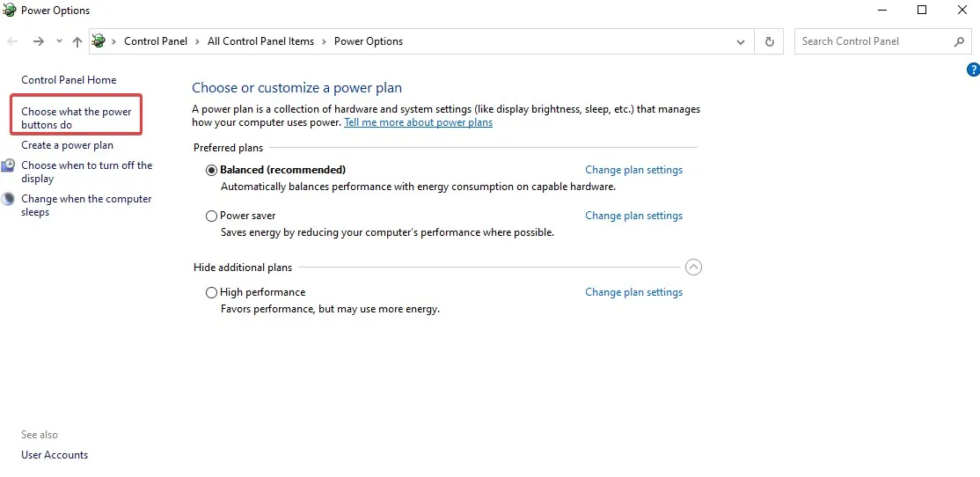980x477 pixels.
Task: Go to All Control Panel Items breadcrumb
Action: point(260,41)
